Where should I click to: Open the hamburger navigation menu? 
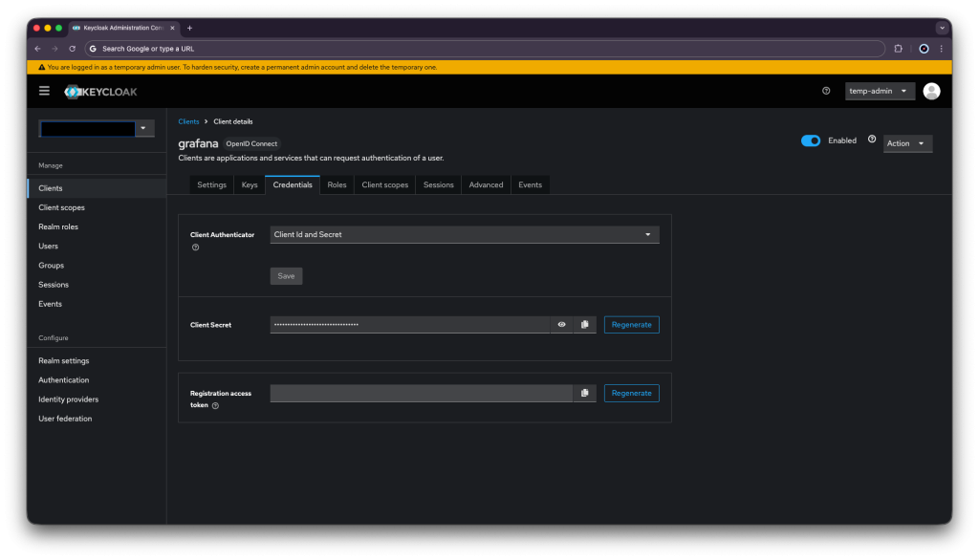pos(44,91)
